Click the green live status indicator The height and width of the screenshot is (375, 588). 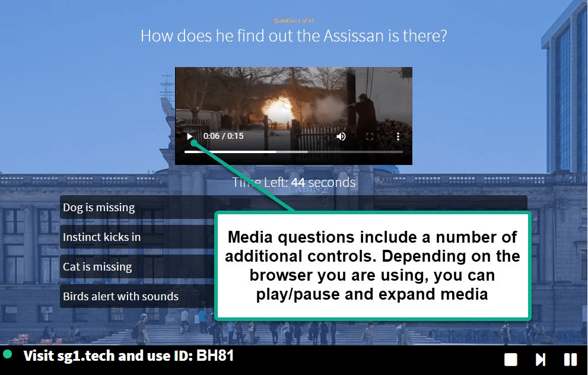(8, 355)
